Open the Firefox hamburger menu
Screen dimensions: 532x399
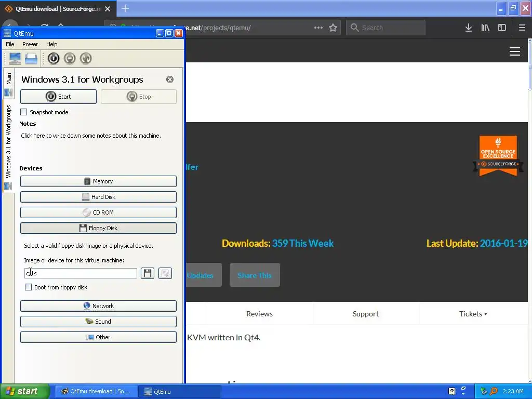522,28
